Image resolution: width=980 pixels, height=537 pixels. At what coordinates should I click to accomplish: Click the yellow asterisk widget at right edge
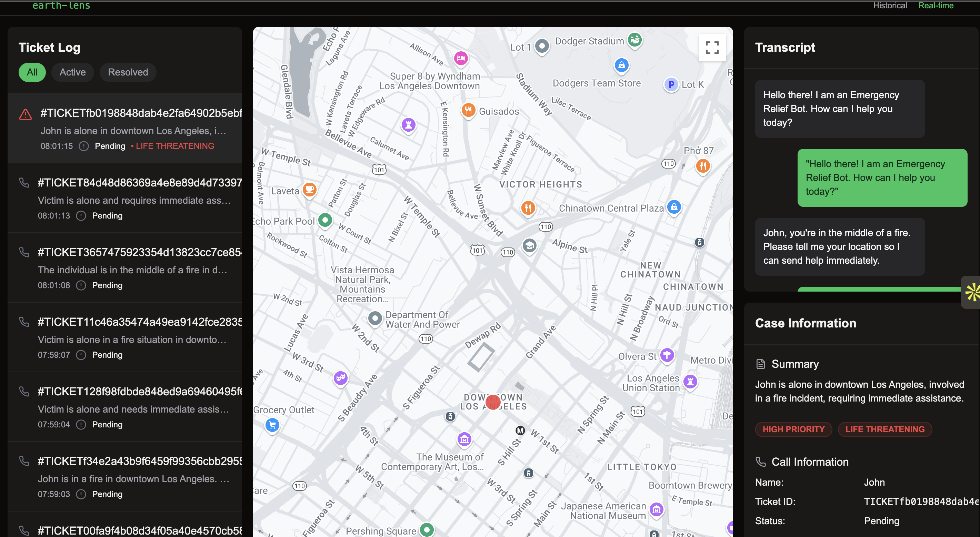[x=972, y=292]
